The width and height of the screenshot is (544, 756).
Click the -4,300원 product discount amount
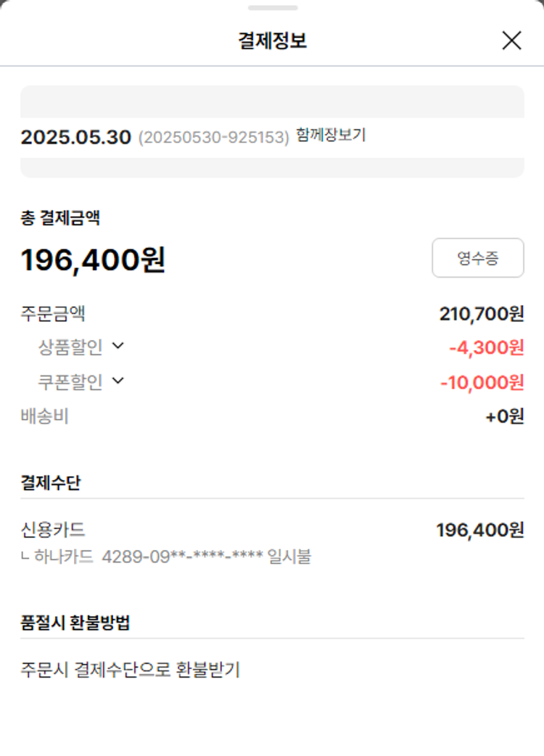point(486,348)
